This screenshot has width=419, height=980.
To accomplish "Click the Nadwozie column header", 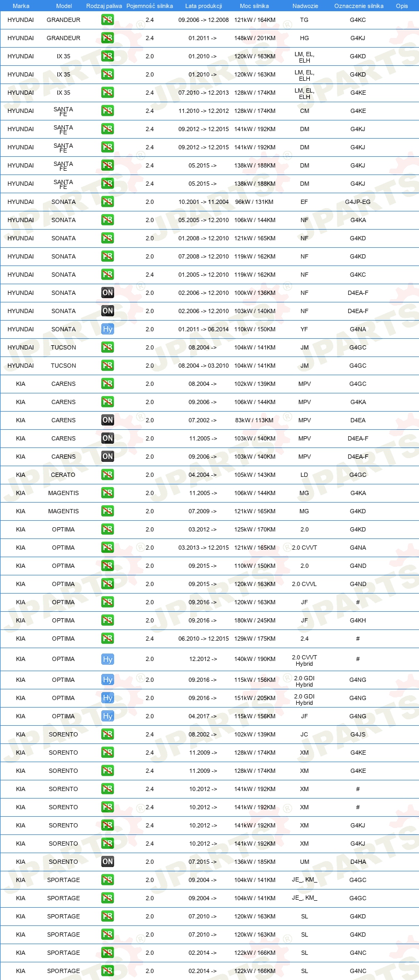I will (305, 6).
